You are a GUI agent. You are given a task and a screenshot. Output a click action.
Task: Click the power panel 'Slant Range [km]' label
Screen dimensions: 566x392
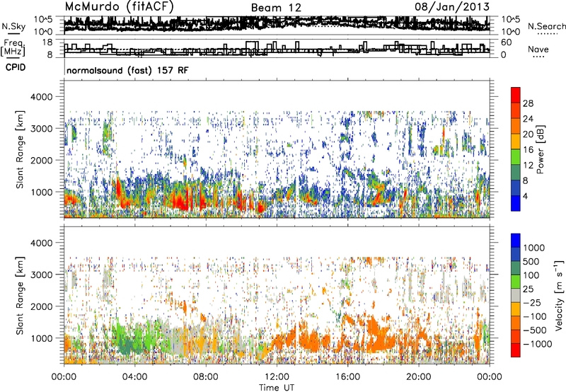point(20,149)
